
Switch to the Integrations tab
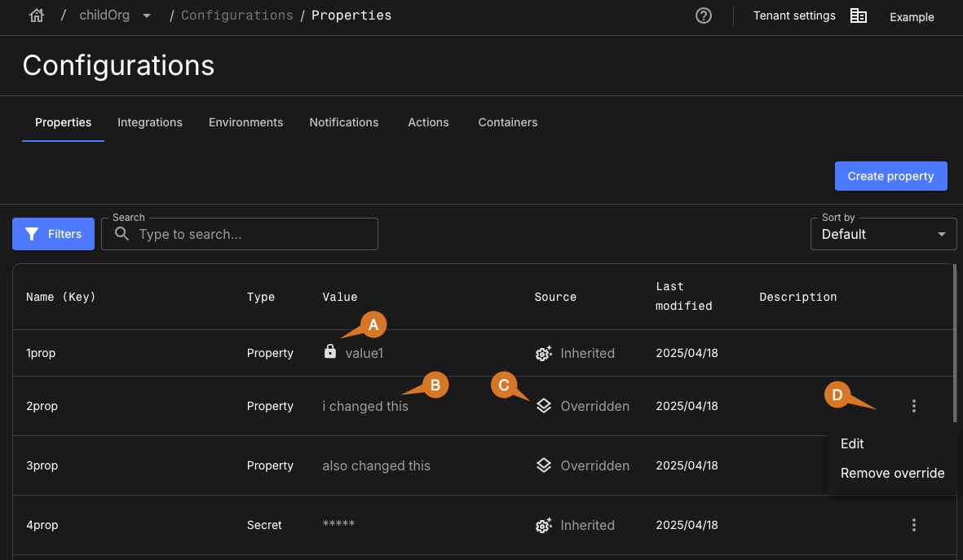coord(150,122)
